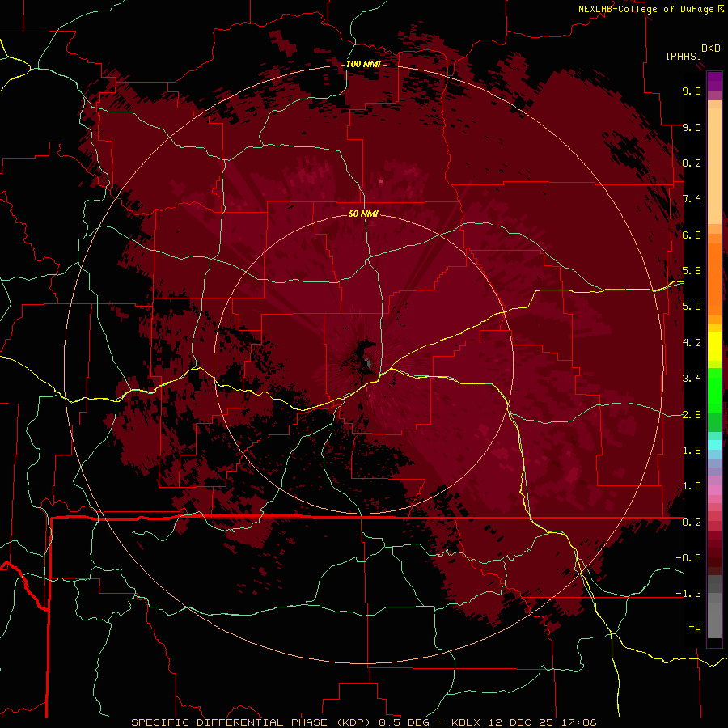The width and height of the screenshot is (728, 728).
Task: Click the [PHAS] legend unit label
Action: [684, 56]
